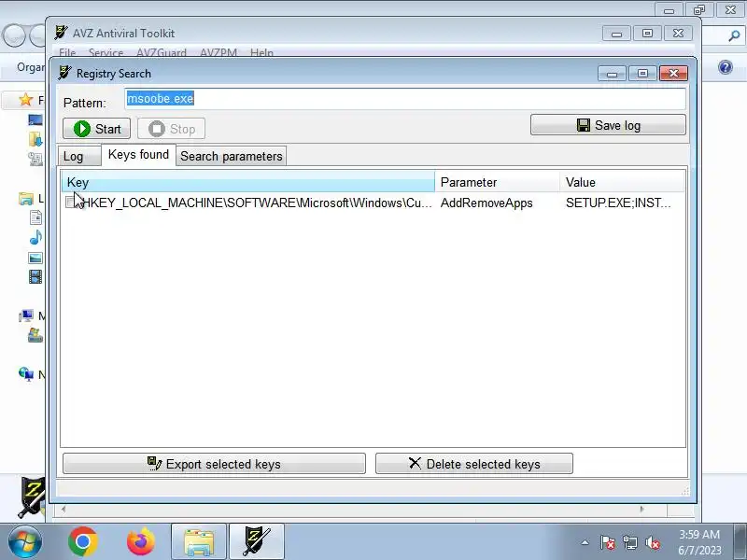Minimize the AVZ Antiviral Toolkit window
The width and height of the screenshot is (747, 560).
(x=616, y=34)
